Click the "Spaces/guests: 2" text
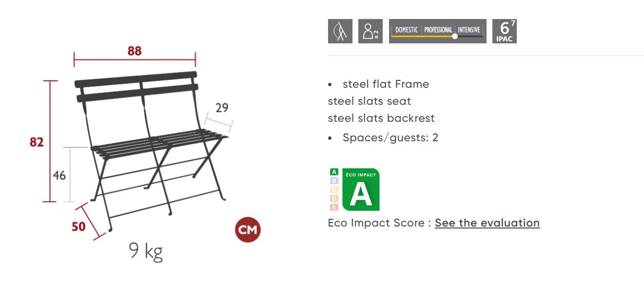644x303 pixels. coord(390,138)
